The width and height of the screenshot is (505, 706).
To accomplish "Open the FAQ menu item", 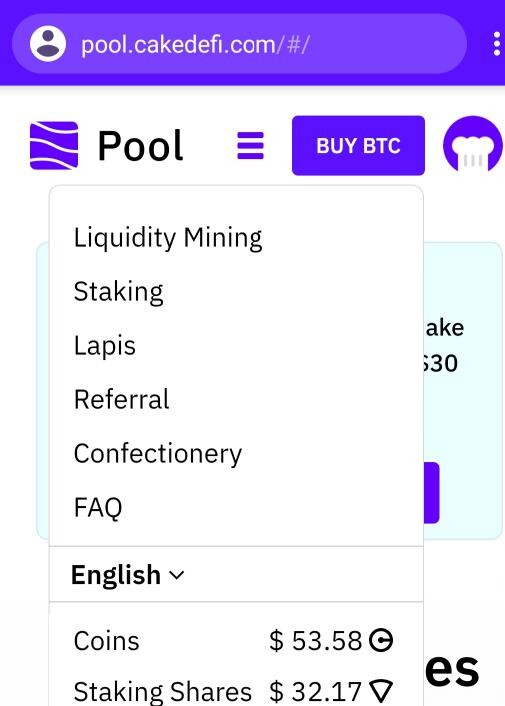I will pyautogui.click(x=98, y=507).
